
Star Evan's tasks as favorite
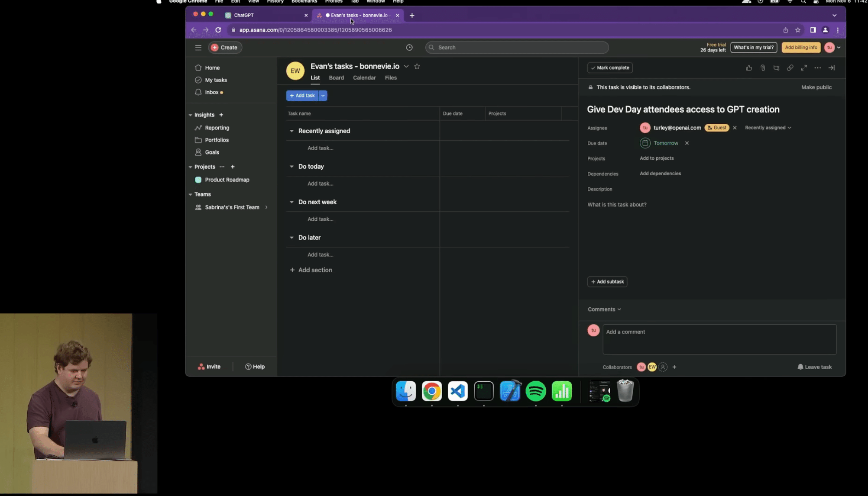point(417,66)
